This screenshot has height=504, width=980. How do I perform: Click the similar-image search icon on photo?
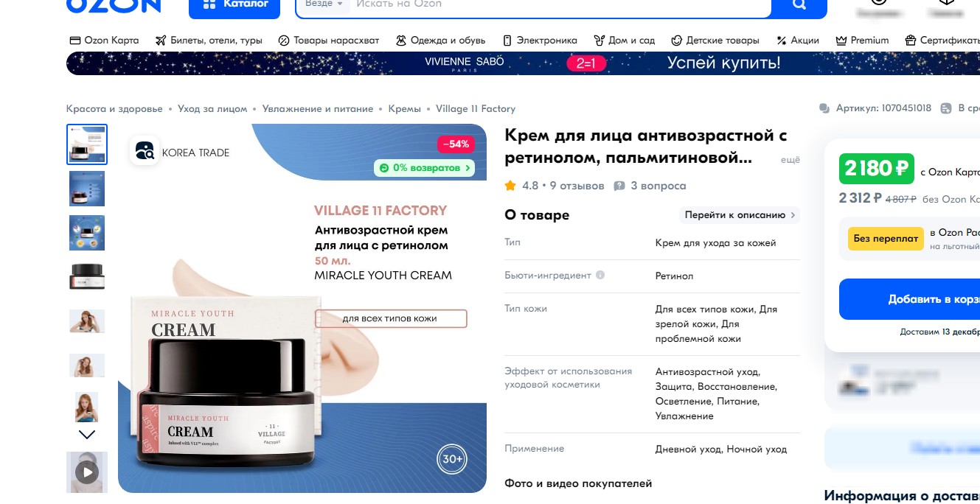pos(145,151)
